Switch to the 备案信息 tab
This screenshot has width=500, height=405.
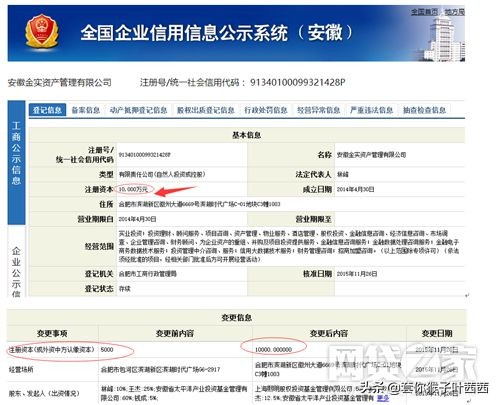[86, 110]
